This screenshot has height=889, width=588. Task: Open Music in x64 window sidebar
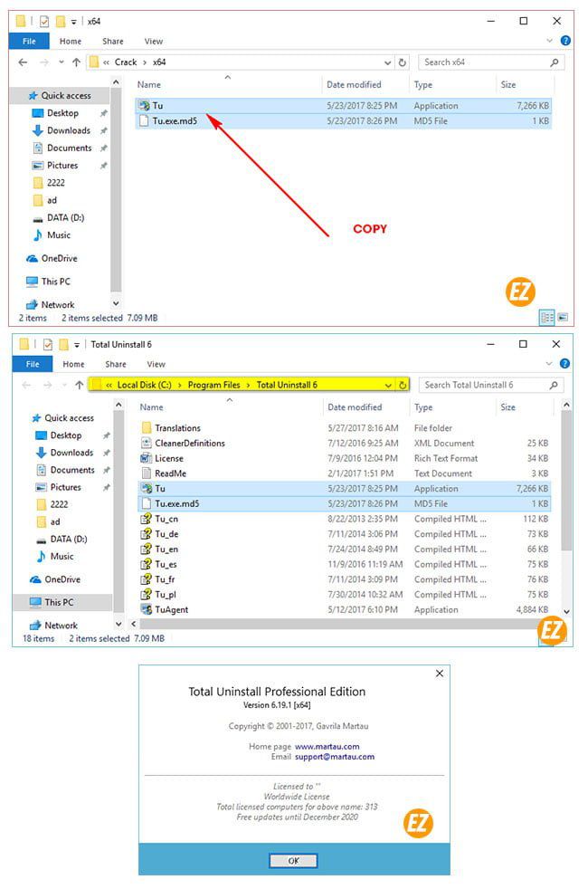[58, 234]
